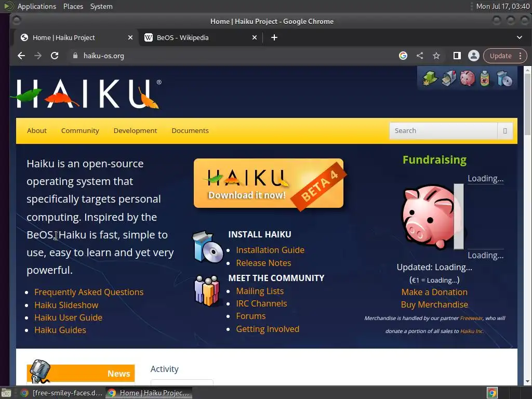Click the bug spray can icon at top
Image resolution: width=532 pixels, height=399 pixels.
[x=485, y=79]
